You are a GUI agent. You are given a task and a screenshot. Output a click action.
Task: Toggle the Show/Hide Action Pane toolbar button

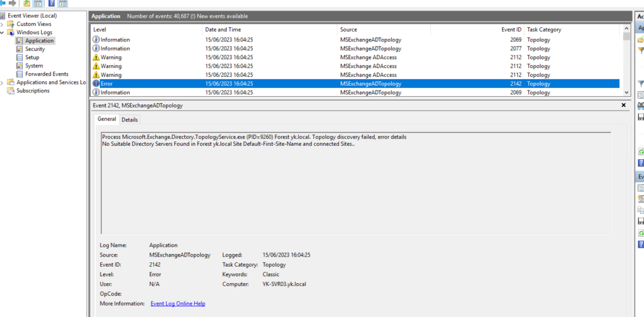(x=62, y=3)
